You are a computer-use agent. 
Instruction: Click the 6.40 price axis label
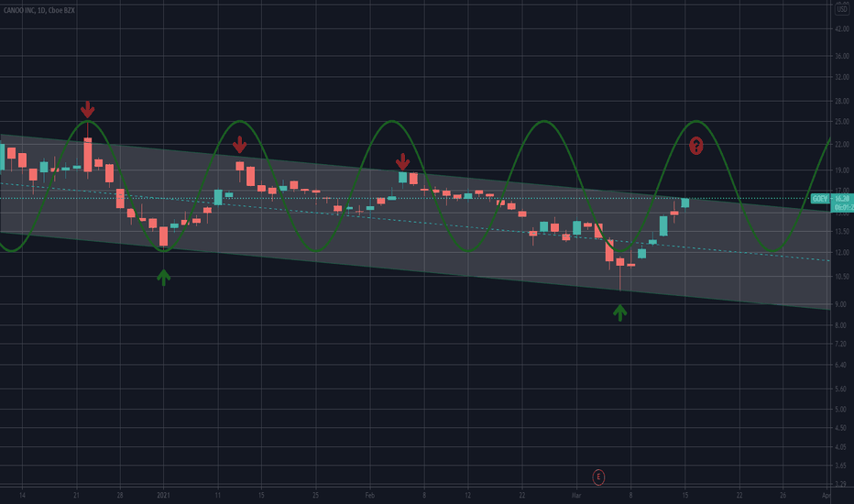click(x=842, y=365)
